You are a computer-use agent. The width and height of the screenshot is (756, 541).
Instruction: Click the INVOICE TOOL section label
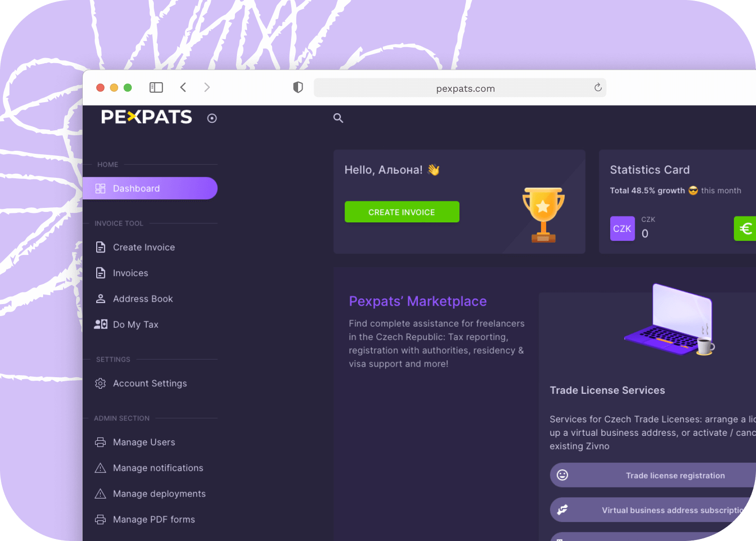coord(119,223)
